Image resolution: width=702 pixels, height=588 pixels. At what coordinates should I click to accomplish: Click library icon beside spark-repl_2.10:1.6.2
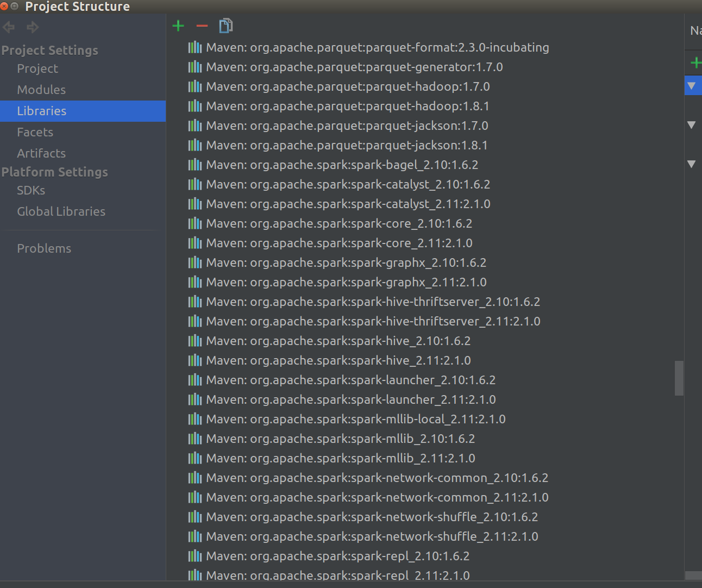(x=195, y=556)
